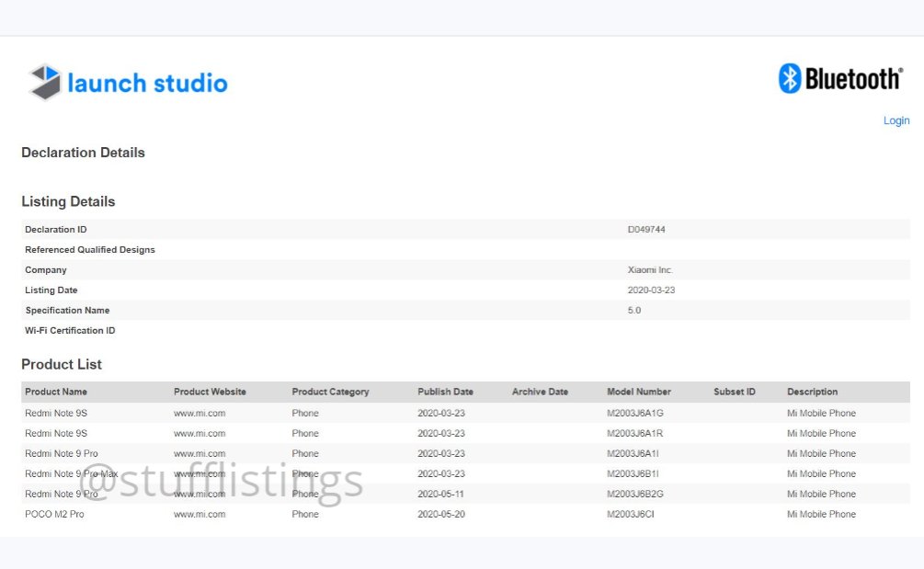Click the Product List heading
924x569 pixels.
click(x=62, y=365)
